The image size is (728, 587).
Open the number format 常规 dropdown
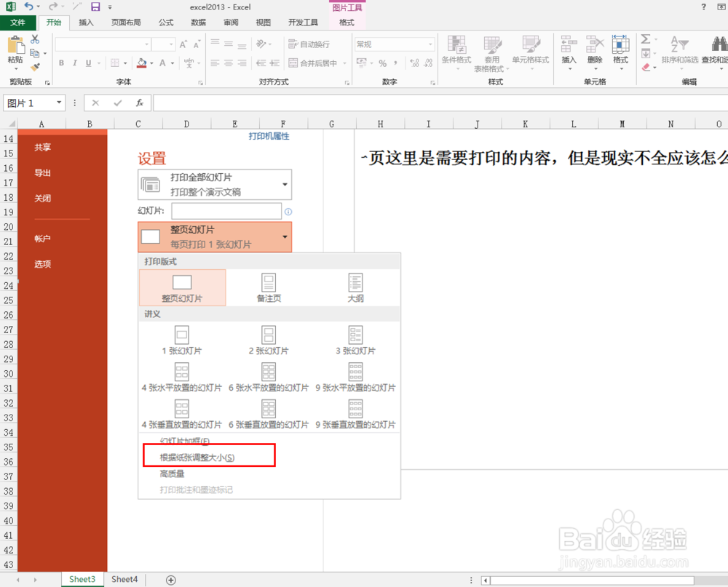430,44
